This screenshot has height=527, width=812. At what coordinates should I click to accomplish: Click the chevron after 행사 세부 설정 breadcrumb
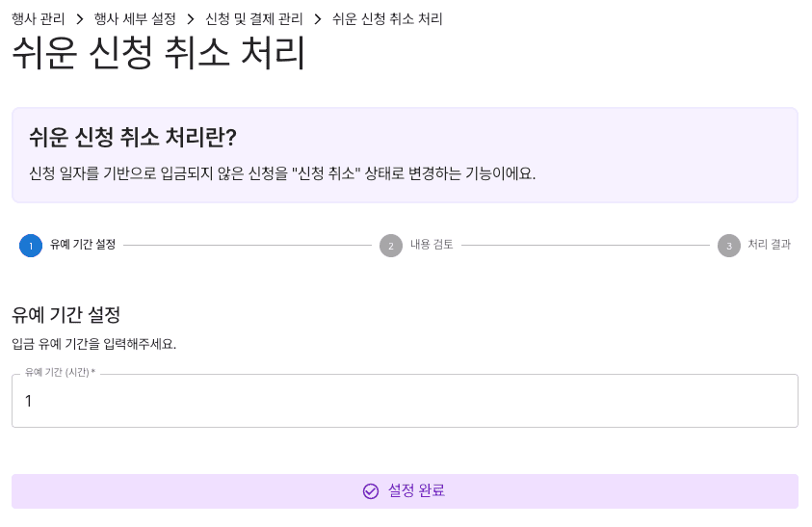(x=191, y=18)
